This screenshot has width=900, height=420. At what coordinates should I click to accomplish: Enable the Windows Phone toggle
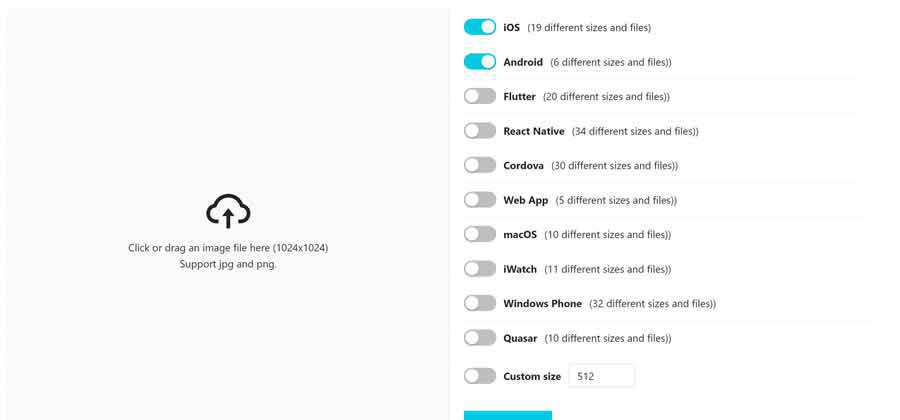480,303
